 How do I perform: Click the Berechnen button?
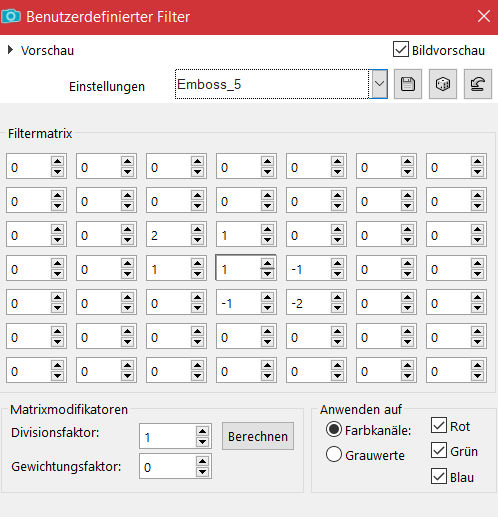pos(258,436)
